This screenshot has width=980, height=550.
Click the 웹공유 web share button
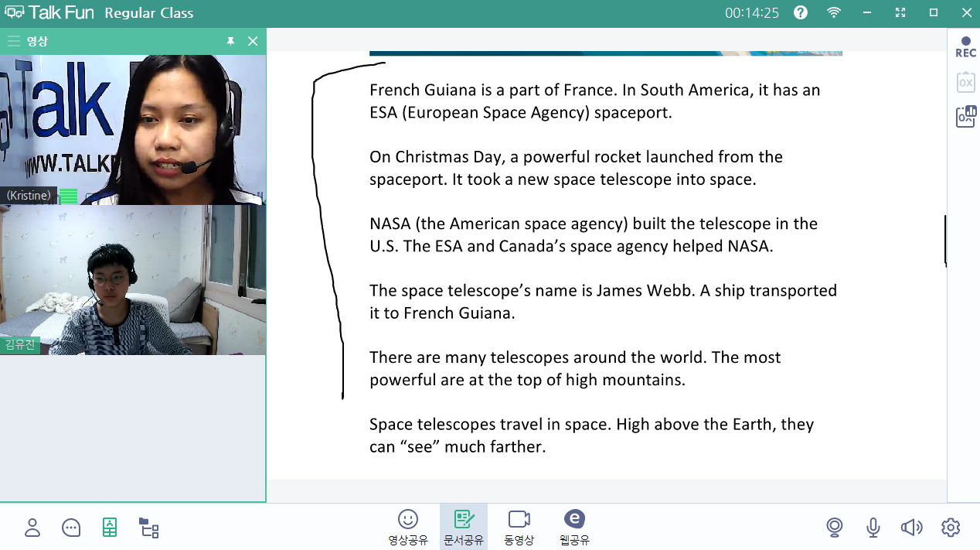click(574, 526)
